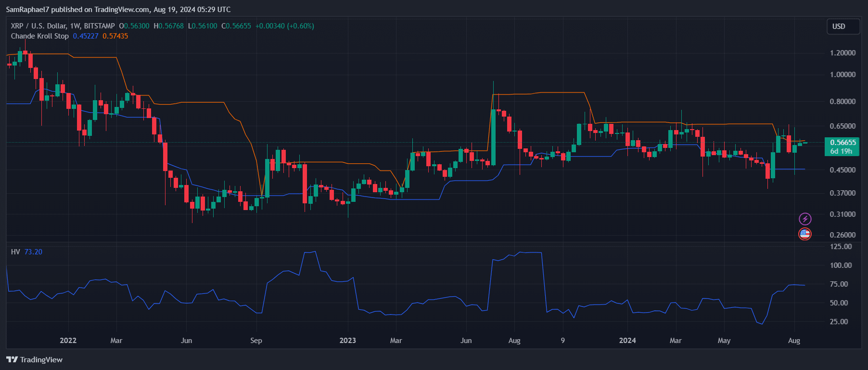
Task: Click the 0.45000 price axis label
Action: [x=843, y=170]
